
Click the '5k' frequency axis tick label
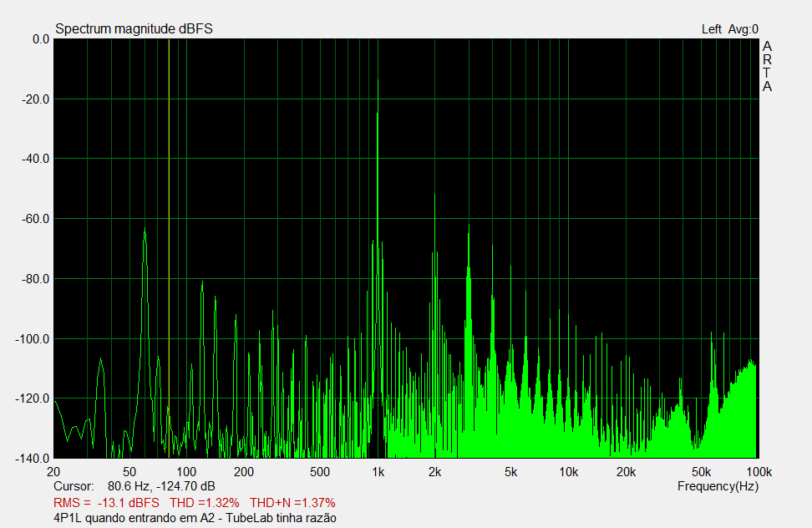(x=510, y=472)
